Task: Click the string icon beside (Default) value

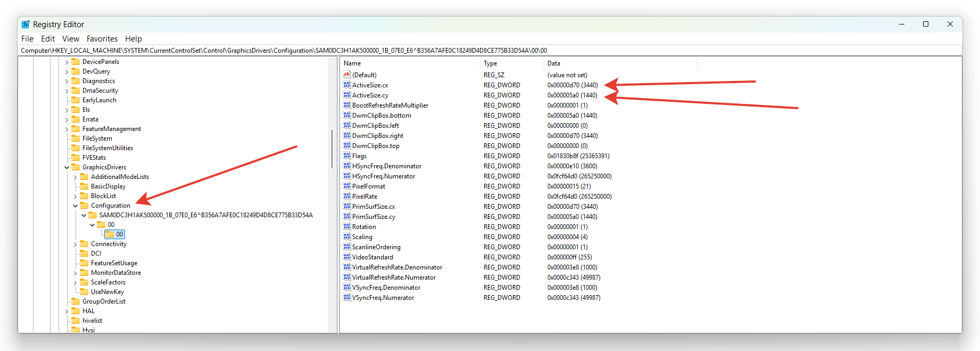Action: (x=347, y=75)
